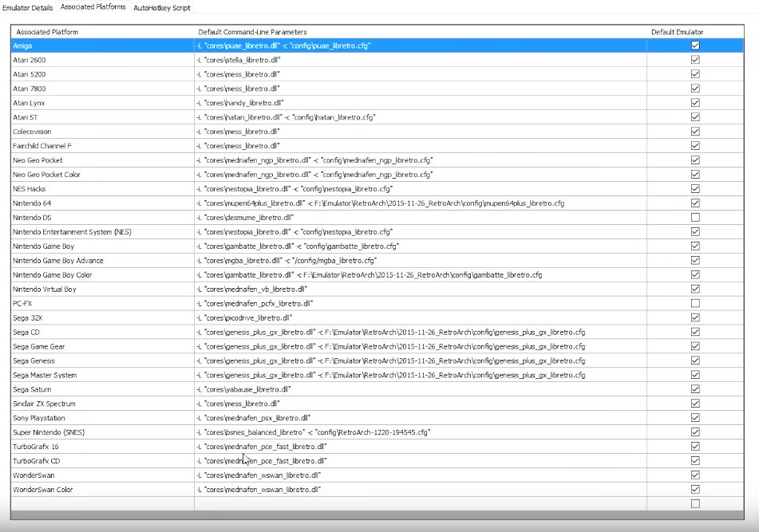The image size is (759, 532).
Task: Sort by Associated Platform column header
Action: point(102,32)
